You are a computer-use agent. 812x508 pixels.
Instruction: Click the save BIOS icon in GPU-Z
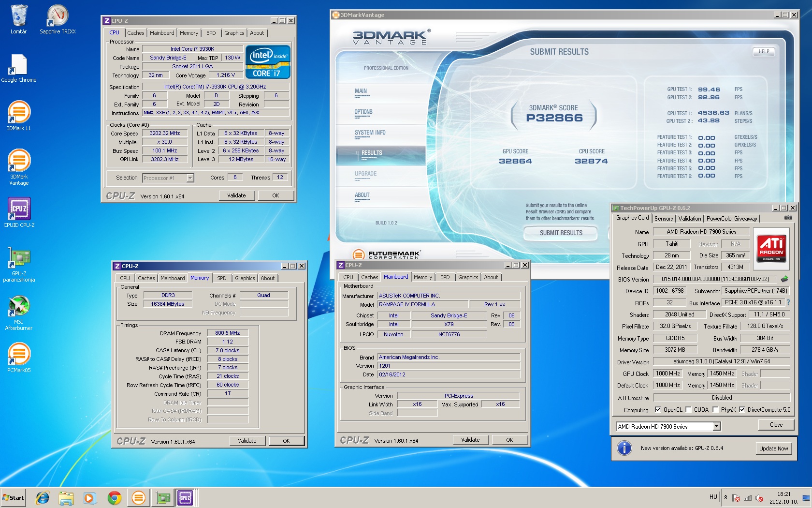pyautogui.click(x=784, y=279)
